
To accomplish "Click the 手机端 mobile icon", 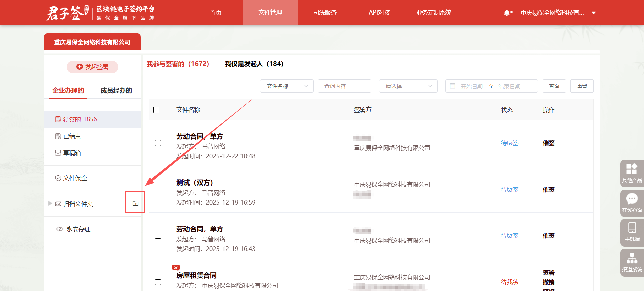I will pyautogui.click(x=632, y=232).
